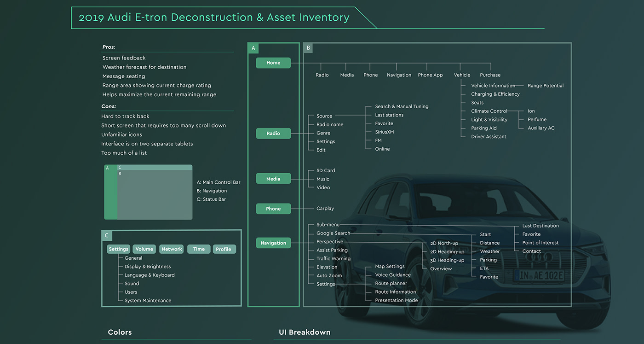Open Display & Brightness under Settings

pos(147,267)
